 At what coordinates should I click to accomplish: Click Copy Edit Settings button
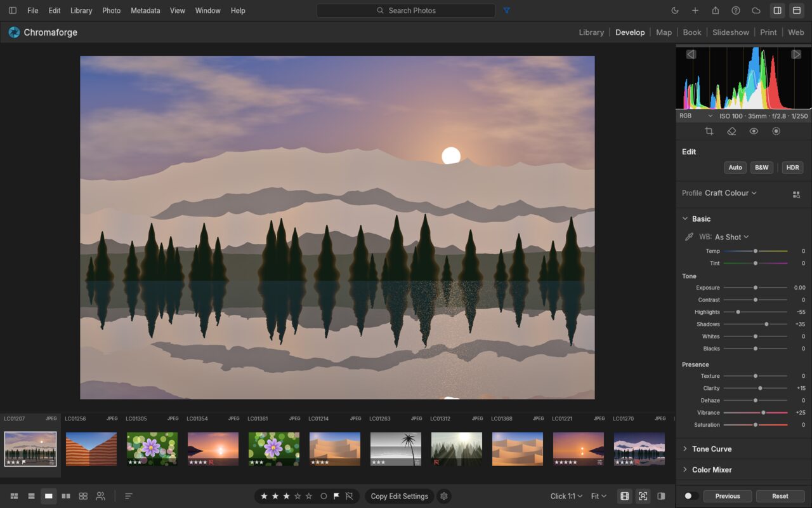[400, 496]
